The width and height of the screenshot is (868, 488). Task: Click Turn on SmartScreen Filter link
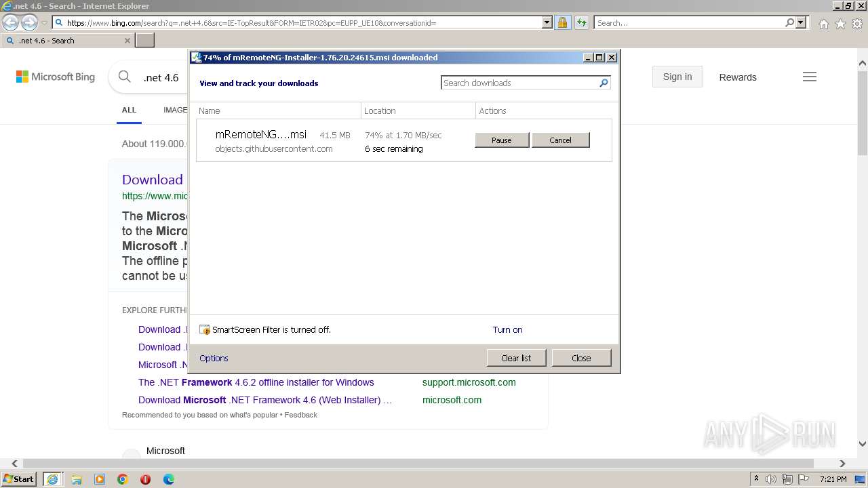507,330
